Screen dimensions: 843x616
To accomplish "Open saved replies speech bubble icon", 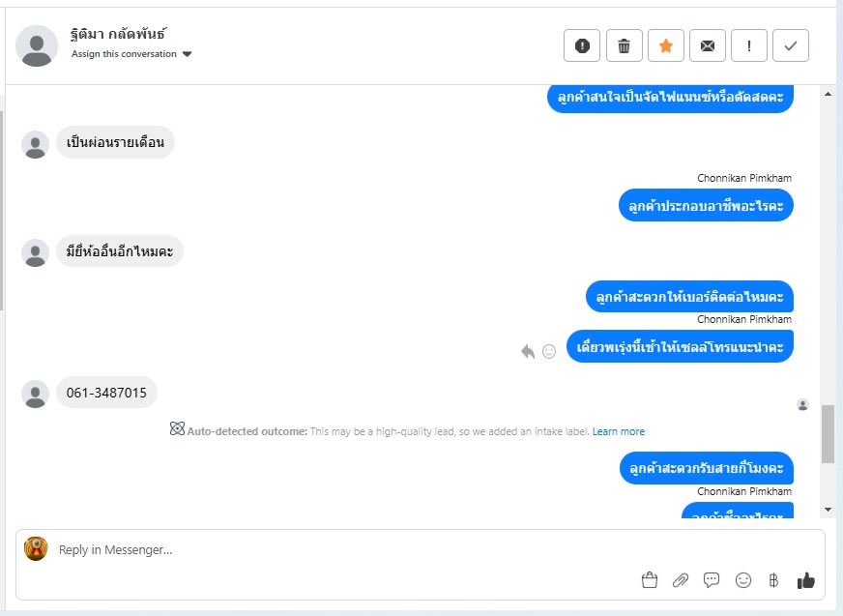I will (712, 580).
